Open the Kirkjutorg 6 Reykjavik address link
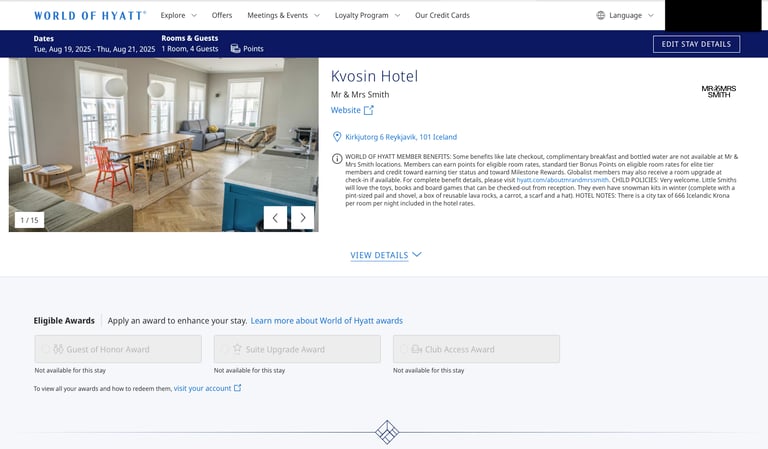This screenshot has width=768, height=449. pos(401,137)
